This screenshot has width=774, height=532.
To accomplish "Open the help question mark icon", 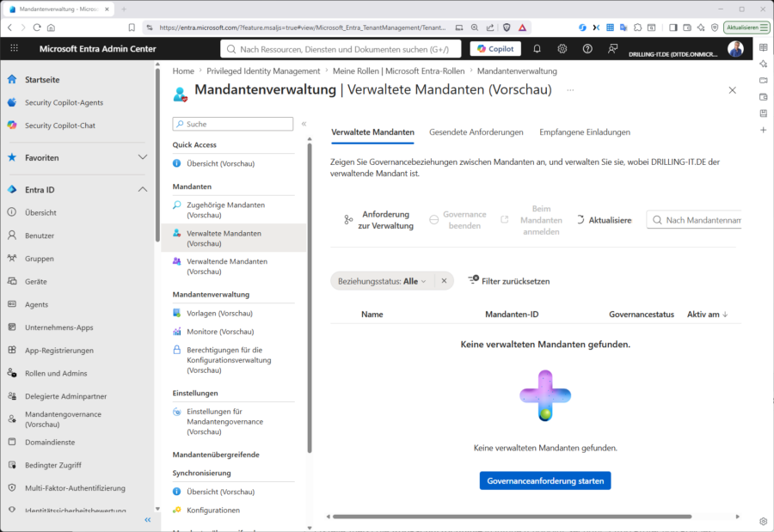I will coord(587,48).
